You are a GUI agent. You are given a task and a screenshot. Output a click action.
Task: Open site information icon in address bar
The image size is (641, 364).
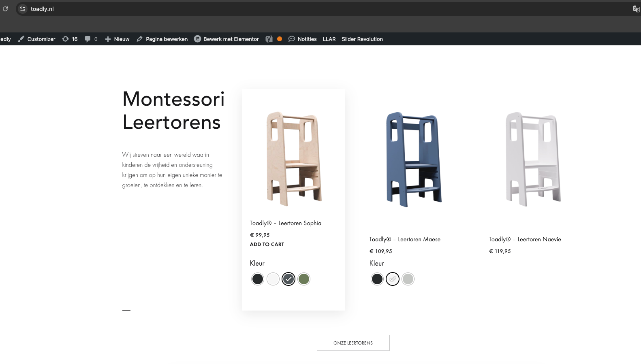[23, 9]
